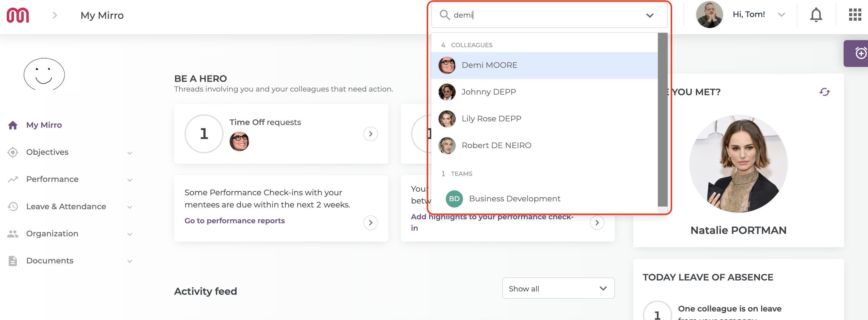
Task: Click the Performance trend icon
Action: 13,179
